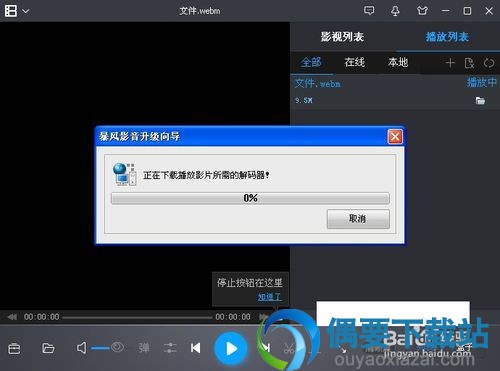This screenshot has width=500, height=371.
Task: Click the blue volume slider
Action: click(x=100, y=348)
